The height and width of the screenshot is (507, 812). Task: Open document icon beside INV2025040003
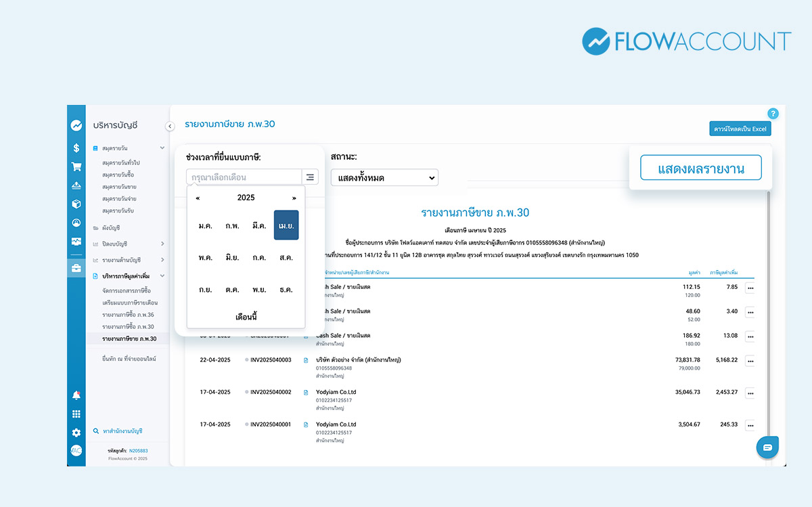306,360
